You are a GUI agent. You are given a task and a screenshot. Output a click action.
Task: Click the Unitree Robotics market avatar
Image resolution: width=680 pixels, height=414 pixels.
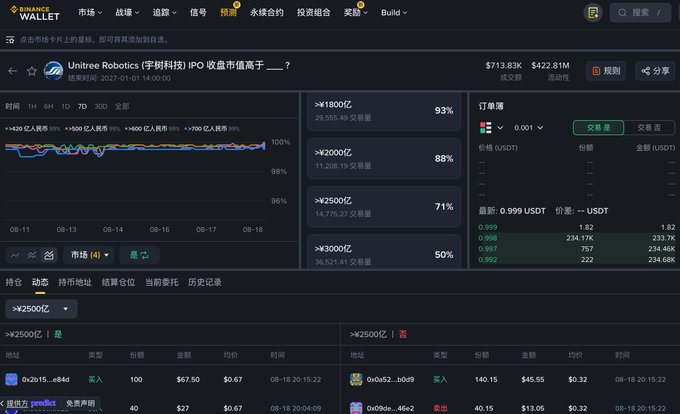point(54,71)
